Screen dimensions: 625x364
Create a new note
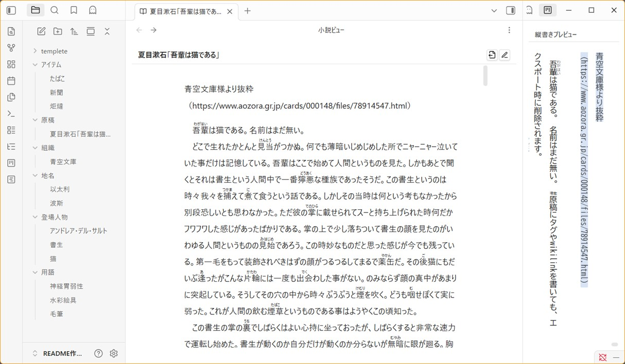click(42, 31)
